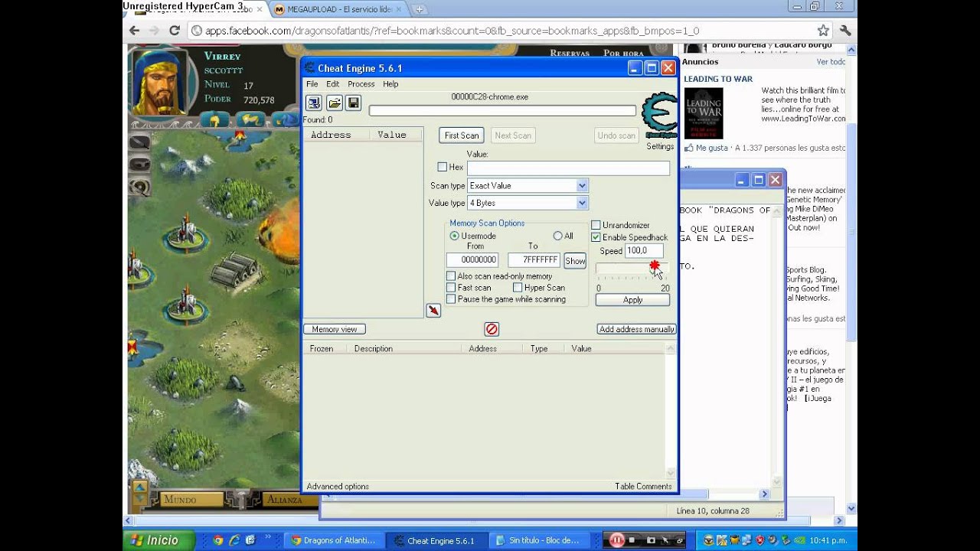Click the Leading to War ad thumbnail
Viewport: 980px width, 551px height.
[704, 113]
